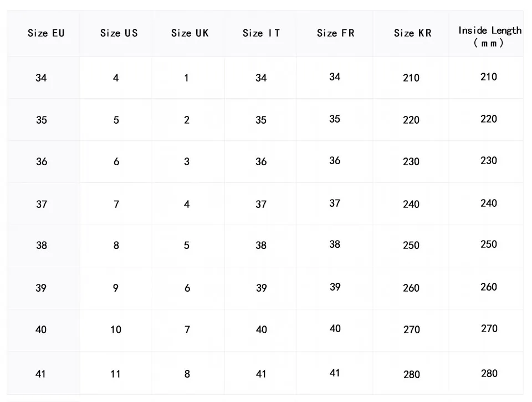The width and height of the screenshot is (532, 402).
Task: Select US size 10 cell
Action: click(x=115, y=330)
